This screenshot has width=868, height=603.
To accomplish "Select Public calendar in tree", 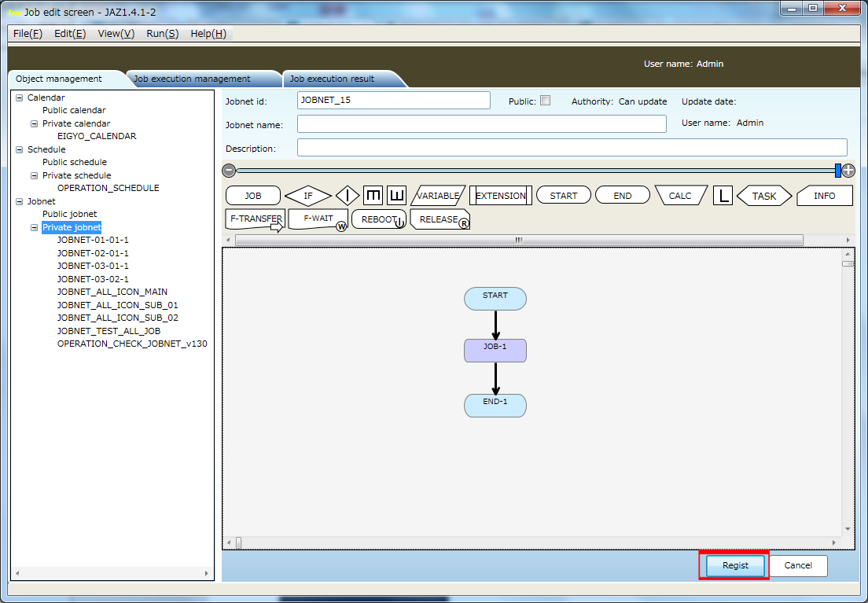I will (x=74, y=110).
